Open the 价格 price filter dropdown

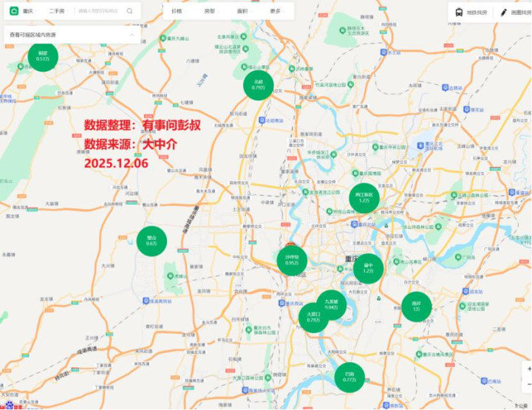(179, 11)
